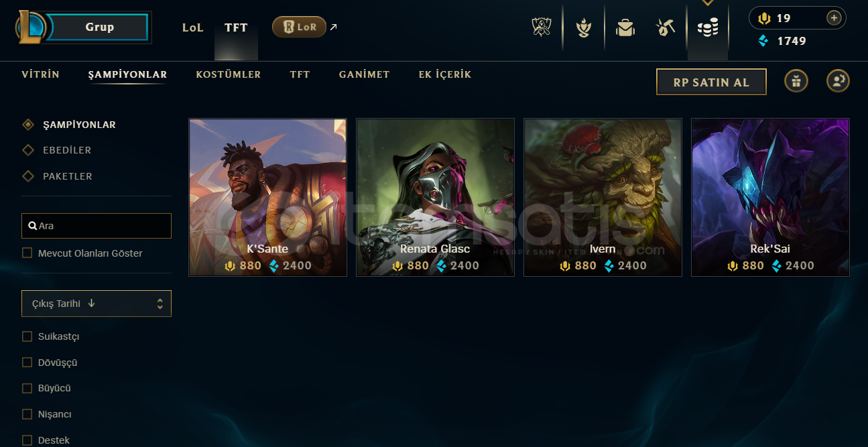
Task: Open the Loot hammer icon
Action: click(666, 27)
